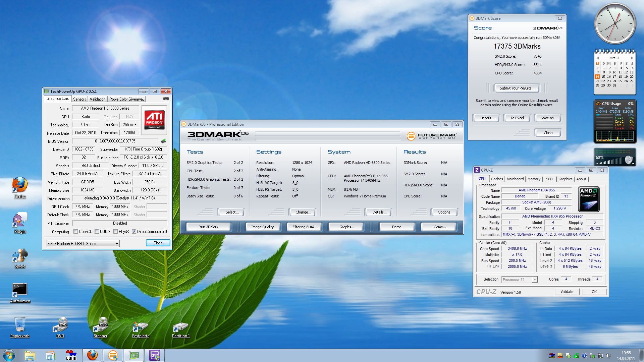
Task: Expand the volume gadget dropdown arrow
Action: 633,164
